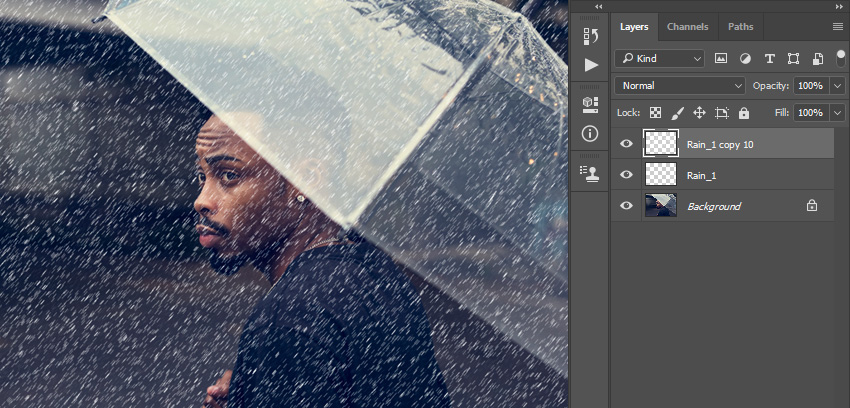Collapse the Layers panel group arrows
This screenshot has width=850, height=408.
(x=840, y=7)
